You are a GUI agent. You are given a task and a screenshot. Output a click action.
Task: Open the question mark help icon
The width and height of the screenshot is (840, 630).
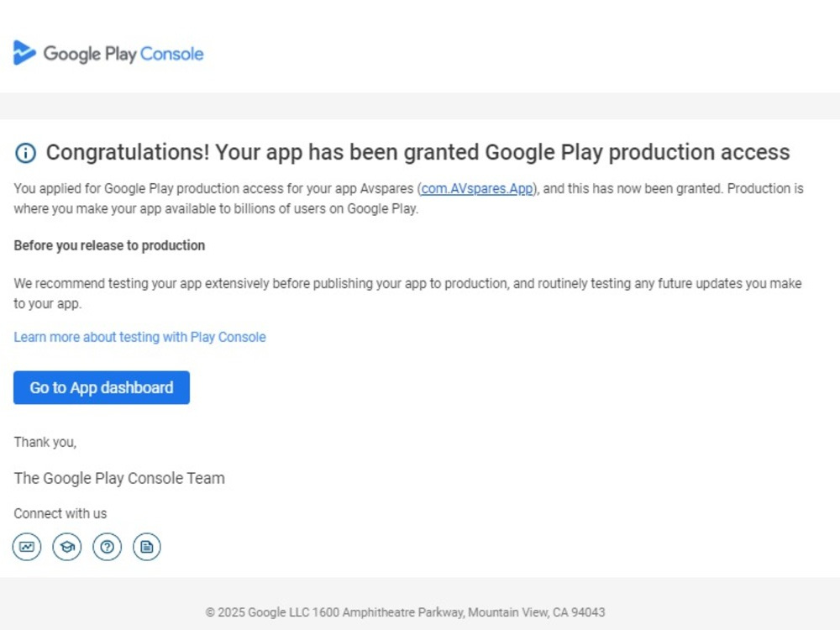108,547
